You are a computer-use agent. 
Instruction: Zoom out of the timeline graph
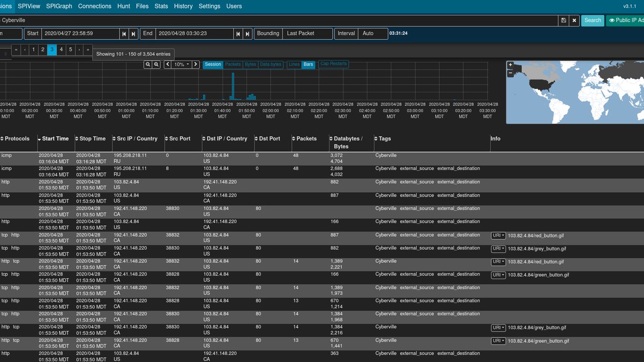(148, 64)
